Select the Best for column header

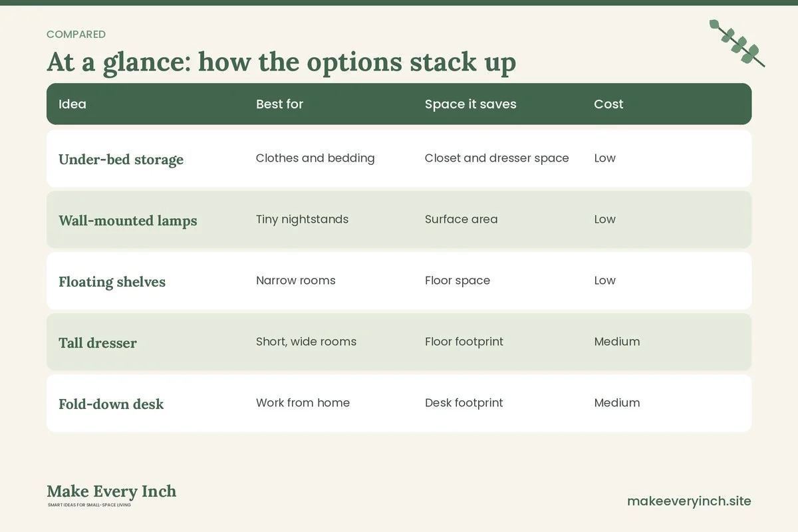[279, 104]
